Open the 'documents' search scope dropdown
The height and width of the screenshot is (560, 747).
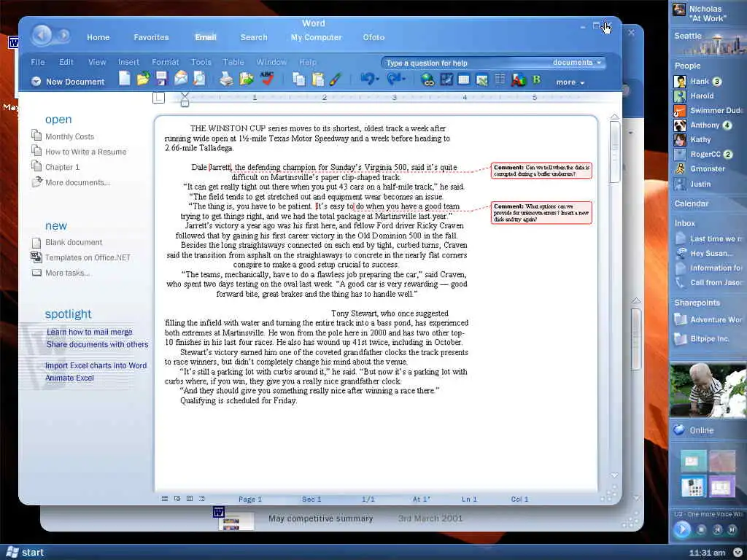[577, 63]
